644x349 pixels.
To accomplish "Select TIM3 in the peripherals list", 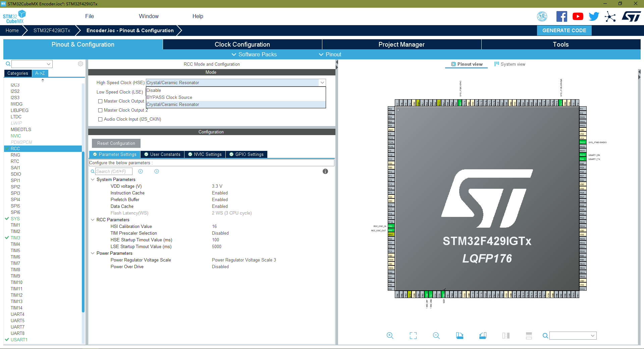I will (15, 238).
